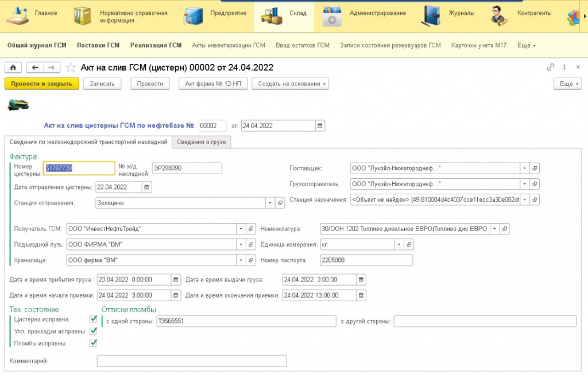The height and width of the screenshot is (377, 588).
Task: Open calendar for Дата и время выдачи груза
Action: pos(361,280)
